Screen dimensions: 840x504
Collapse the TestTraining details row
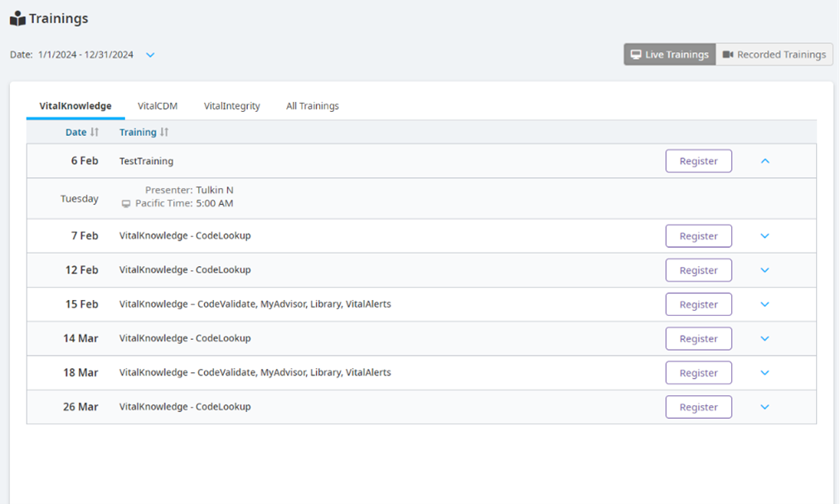click(x=765, y=160)
